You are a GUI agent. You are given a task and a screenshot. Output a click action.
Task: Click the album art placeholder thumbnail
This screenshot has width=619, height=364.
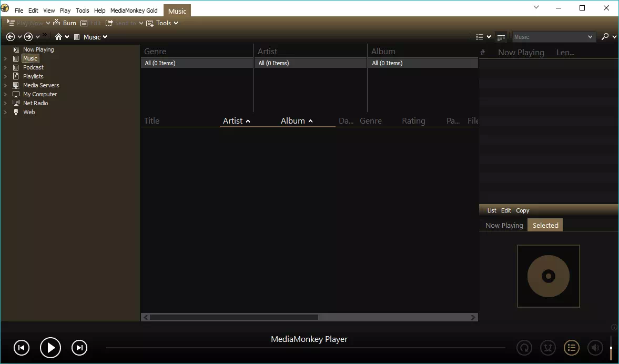coord(549,276)
